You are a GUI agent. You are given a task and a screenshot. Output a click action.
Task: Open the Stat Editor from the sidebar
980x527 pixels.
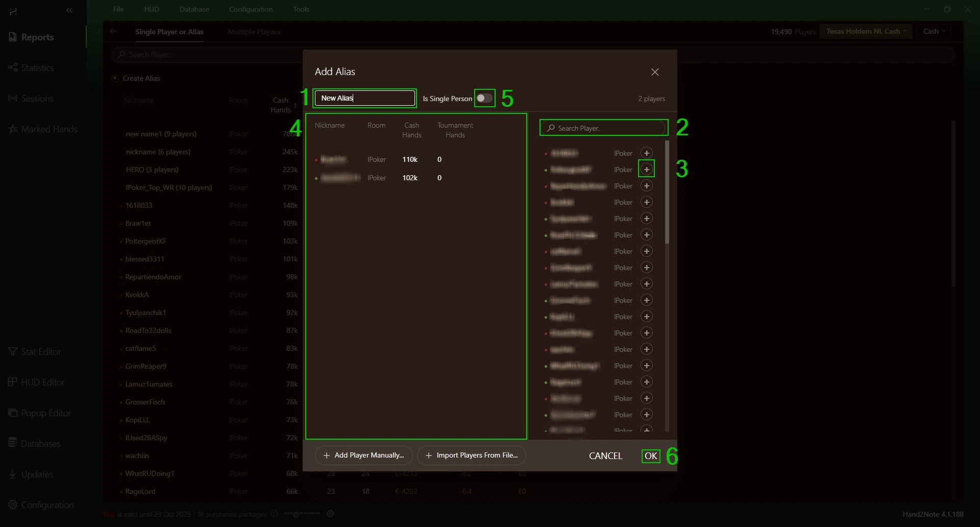click(x=41, y=352)
